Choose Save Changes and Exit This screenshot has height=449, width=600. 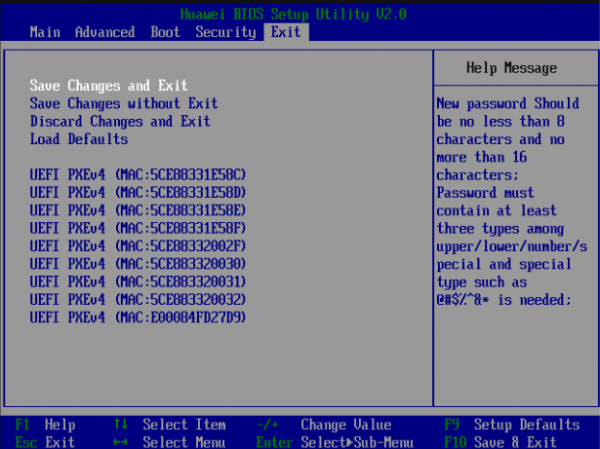pyautogui.click(x=109, y=85)
